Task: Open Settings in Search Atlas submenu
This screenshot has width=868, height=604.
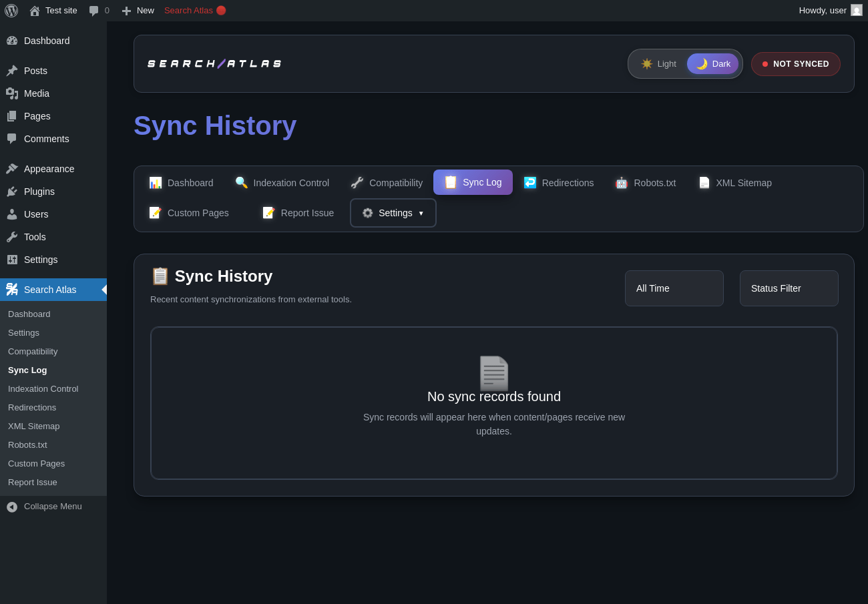Action: 23,332
